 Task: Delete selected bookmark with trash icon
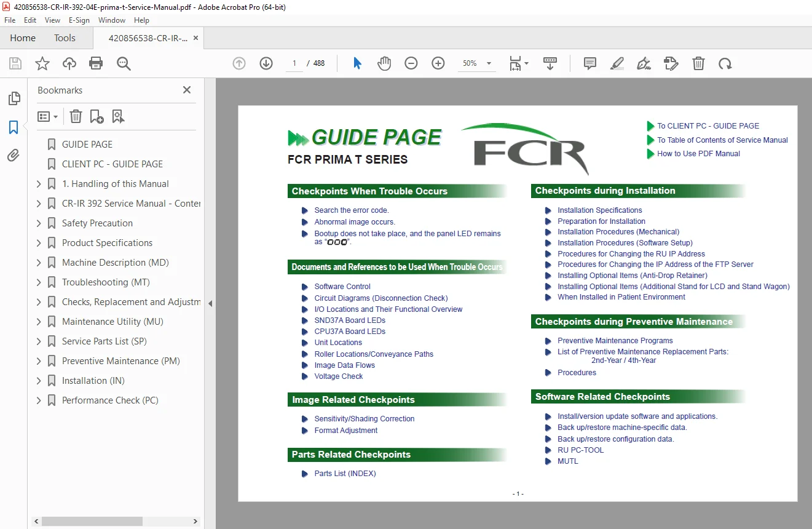pyautogui.click(x=76, y=116)
